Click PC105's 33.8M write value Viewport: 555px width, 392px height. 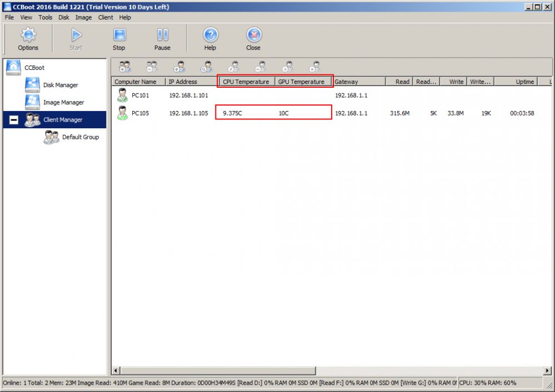pos(456,113)
